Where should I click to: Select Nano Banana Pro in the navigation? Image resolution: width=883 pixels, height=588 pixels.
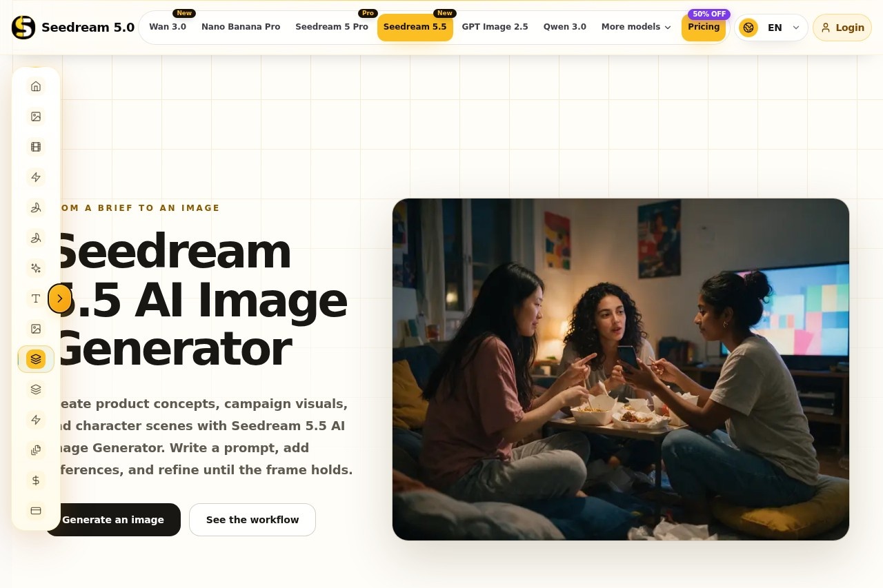tap(241, 27)
